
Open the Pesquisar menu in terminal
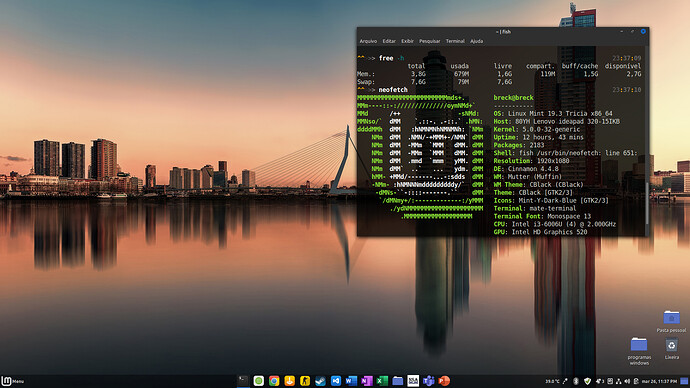429,41
